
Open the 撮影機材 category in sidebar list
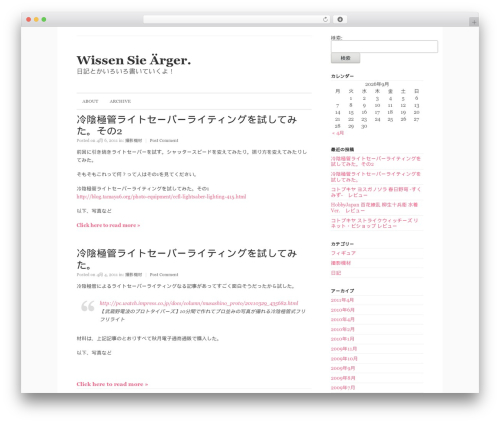point(341,263)
